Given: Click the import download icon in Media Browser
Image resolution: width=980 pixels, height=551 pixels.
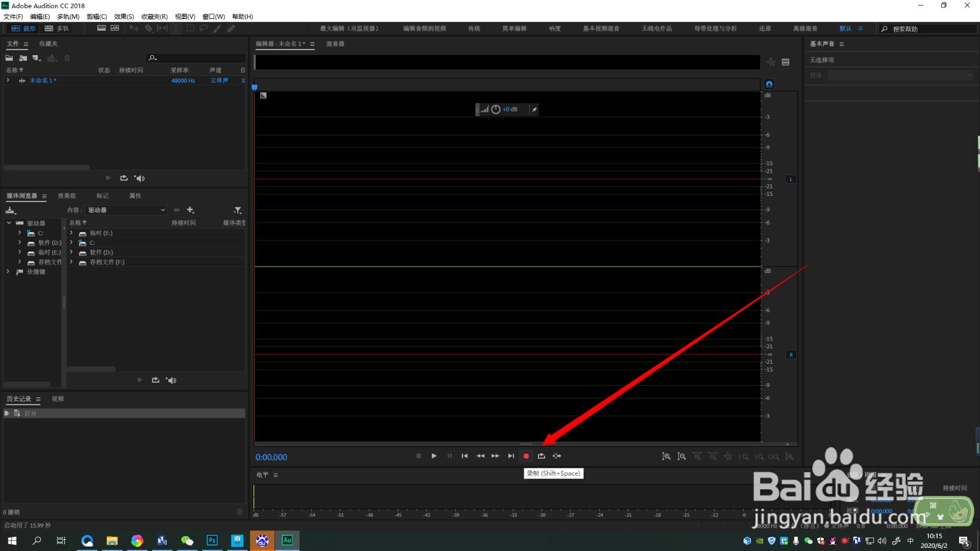Looking at the screenshot, I should (10, 210).
